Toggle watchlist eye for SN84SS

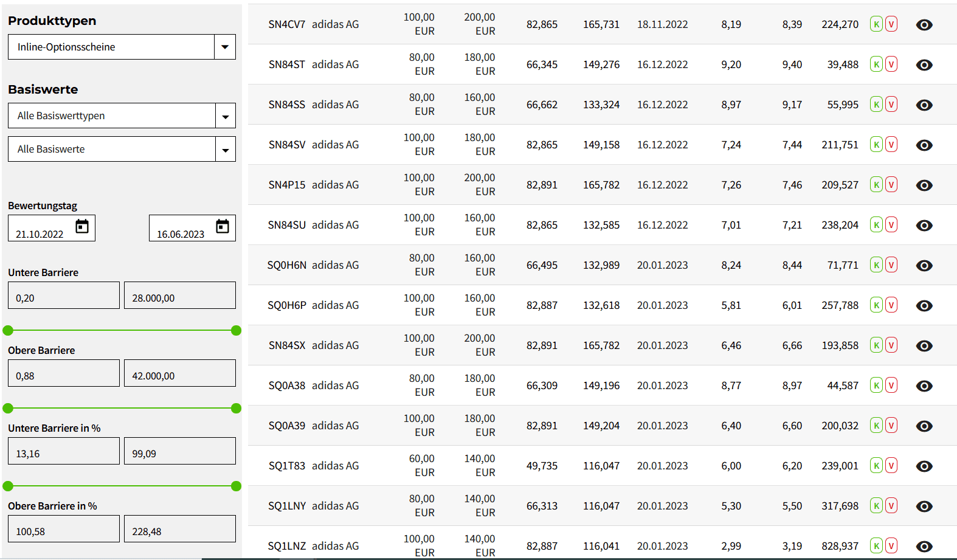pos(924,105)
